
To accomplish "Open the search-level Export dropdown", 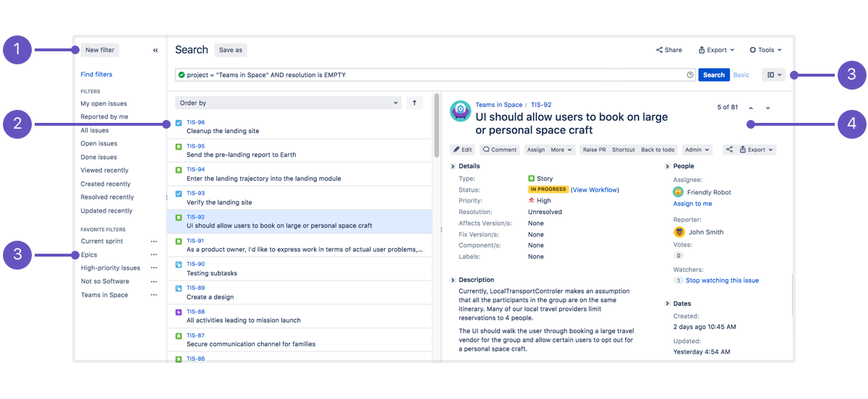I will tap(716, 50).
